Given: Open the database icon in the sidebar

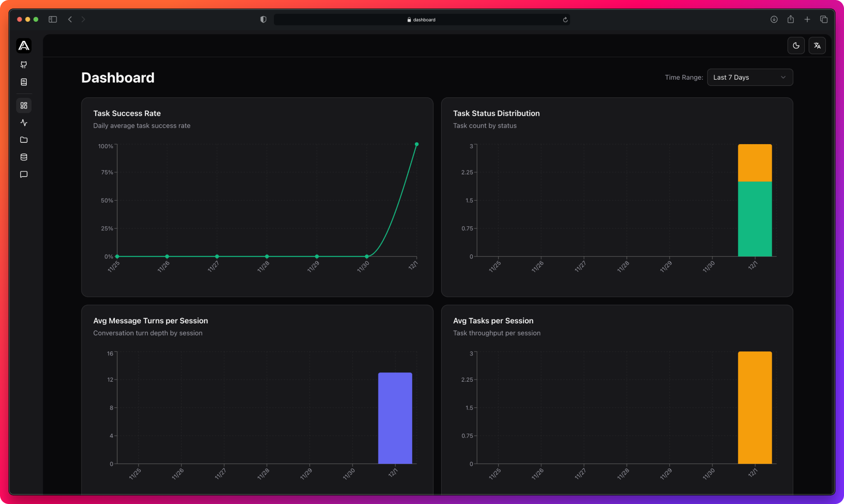Looking at the screenshot, I should pyautogui.click(x=24, y=157).
